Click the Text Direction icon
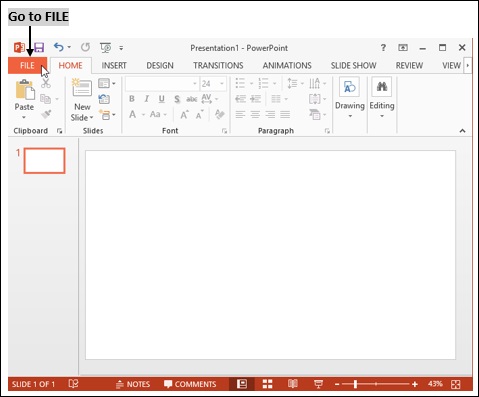 click(x=314, y=83)
